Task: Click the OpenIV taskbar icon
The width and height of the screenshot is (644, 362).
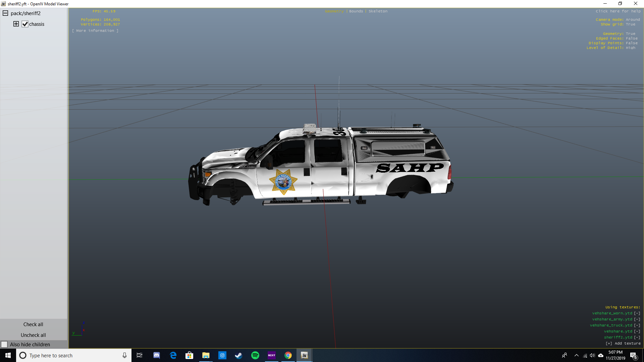Action: 304,355
